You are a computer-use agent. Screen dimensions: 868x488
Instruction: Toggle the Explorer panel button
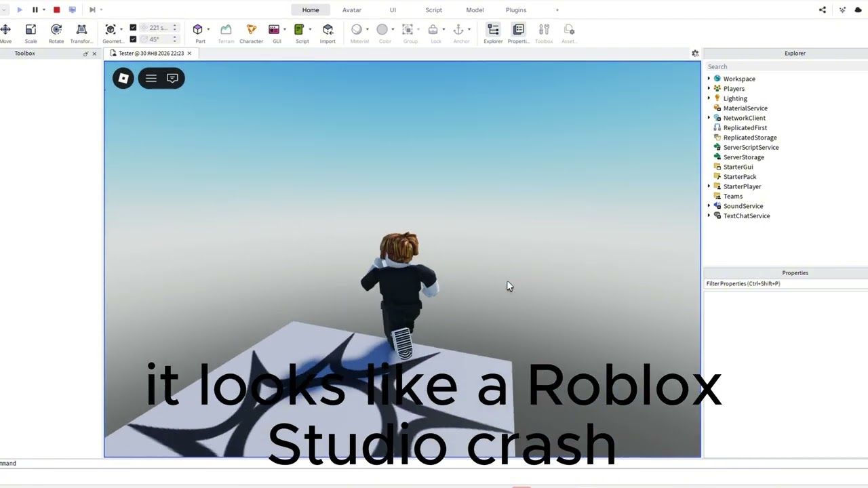click(x=493, y=33)
